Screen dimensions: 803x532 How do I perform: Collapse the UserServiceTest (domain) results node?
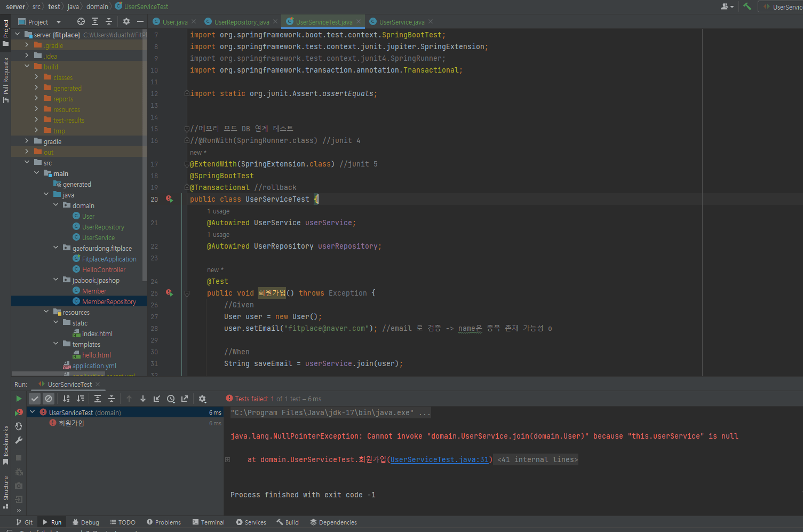tap(32, 412)
